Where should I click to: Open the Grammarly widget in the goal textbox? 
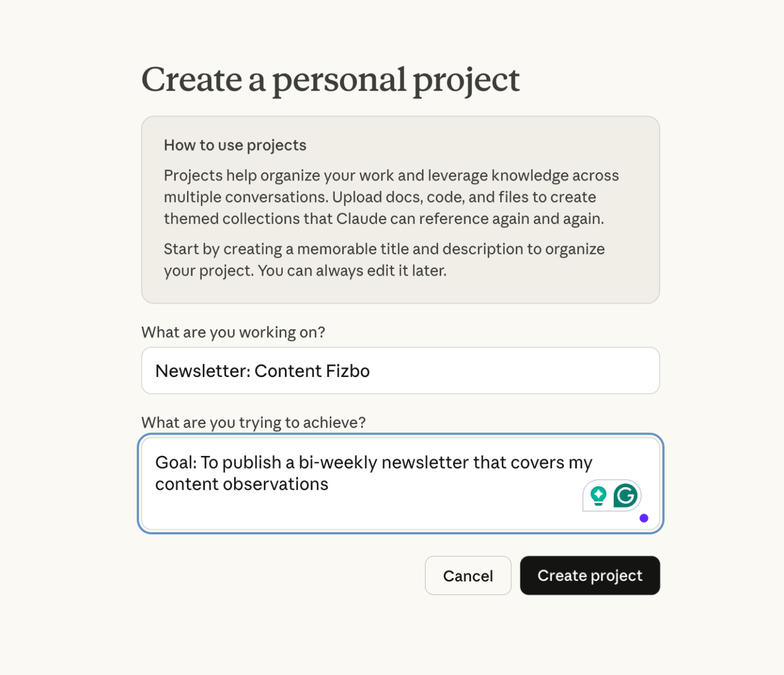click(612, 495)
